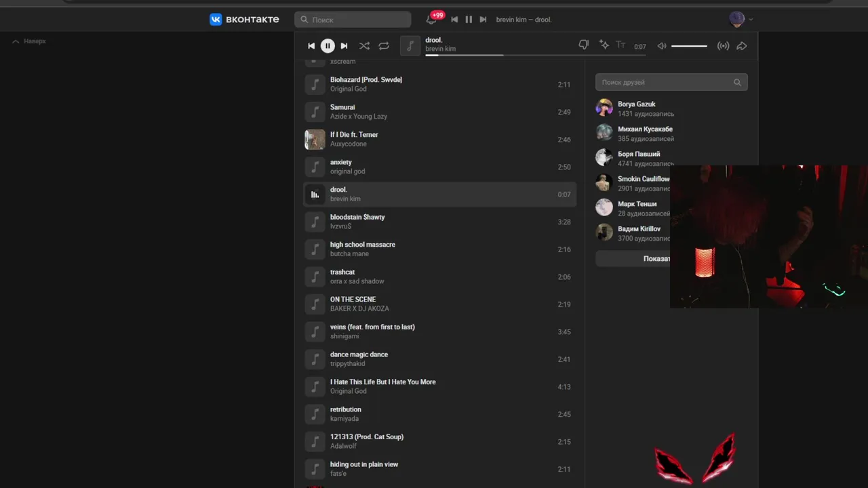Open artist trippythakid link
Image resolution: width=868 pixels, height=488 pixels.
347,363
